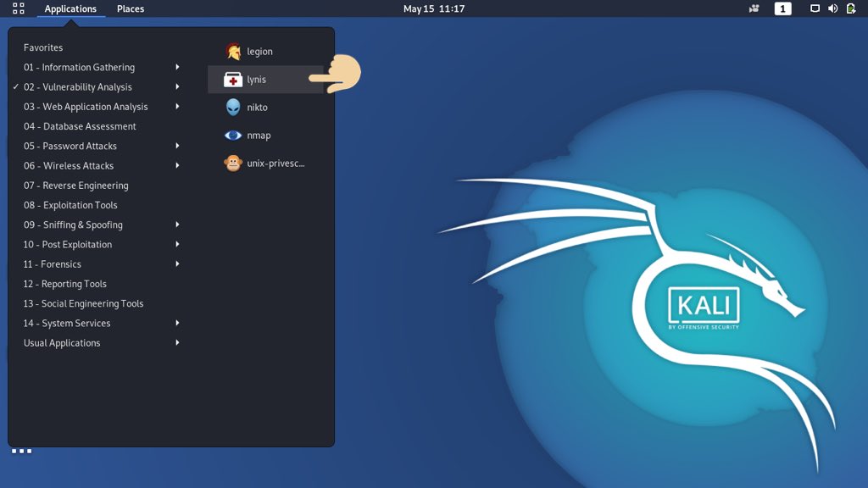Expand the 02 - Vulnerability Analysis arrow
The height and width of the screenshot is (488, 868).
pos(177,87)
